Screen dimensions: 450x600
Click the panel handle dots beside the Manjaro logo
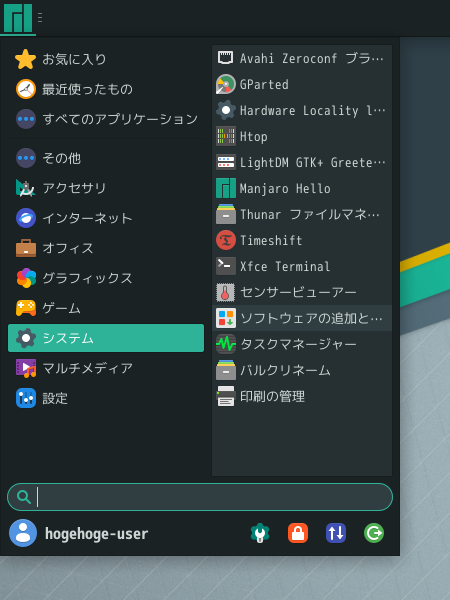pyautogui.click(x=40, y=17)
